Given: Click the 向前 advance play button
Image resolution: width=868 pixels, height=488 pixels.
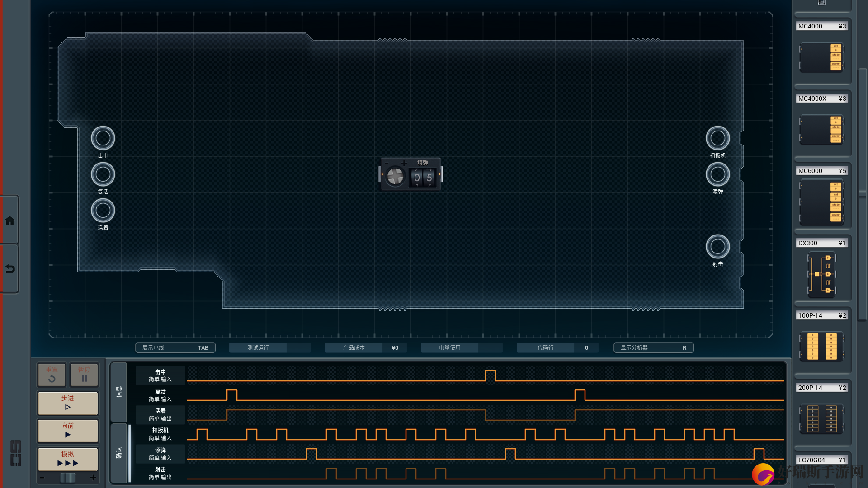Looking at the screenshot, I should coord(68,431).
